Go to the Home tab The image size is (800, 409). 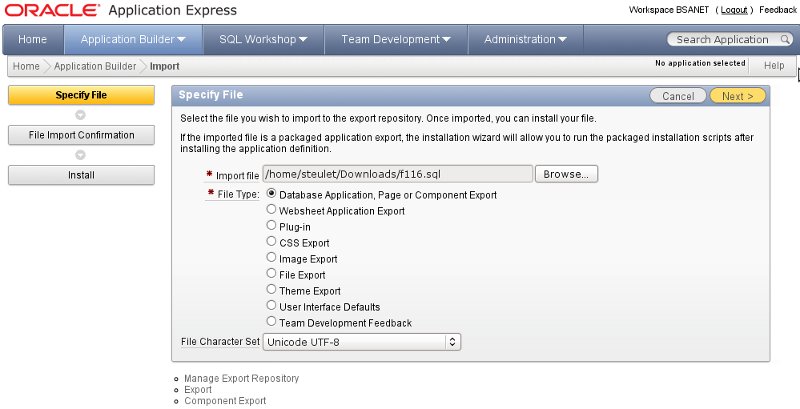pyautogui.click(x=32, y=40)
